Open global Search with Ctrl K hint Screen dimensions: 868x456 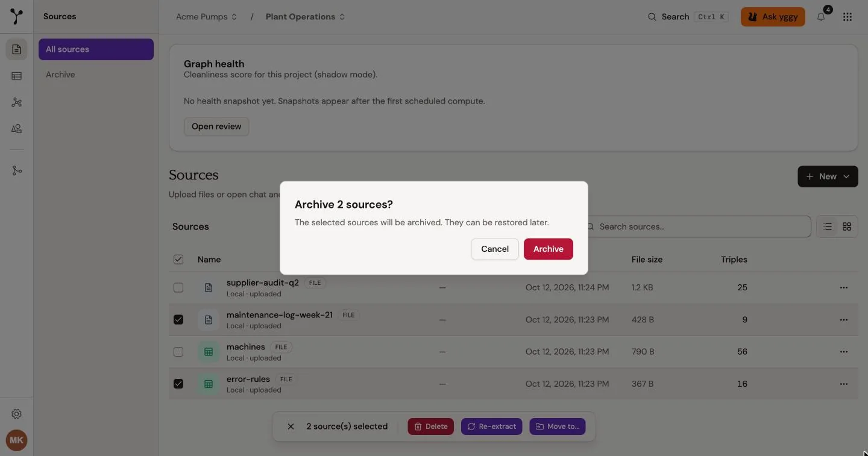tap(688, 17)
